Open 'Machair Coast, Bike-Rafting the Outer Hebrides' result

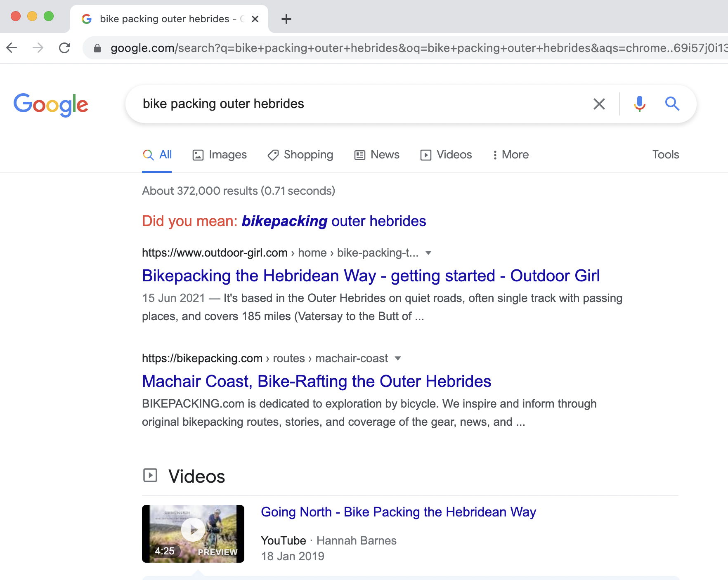click(317, 381)
